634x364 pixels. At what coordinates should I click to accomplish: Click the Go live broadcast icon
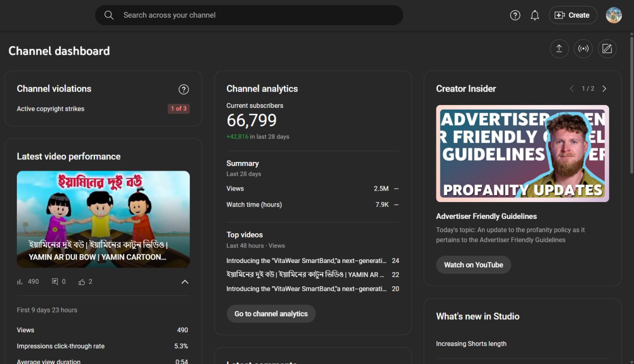point(583,49)
